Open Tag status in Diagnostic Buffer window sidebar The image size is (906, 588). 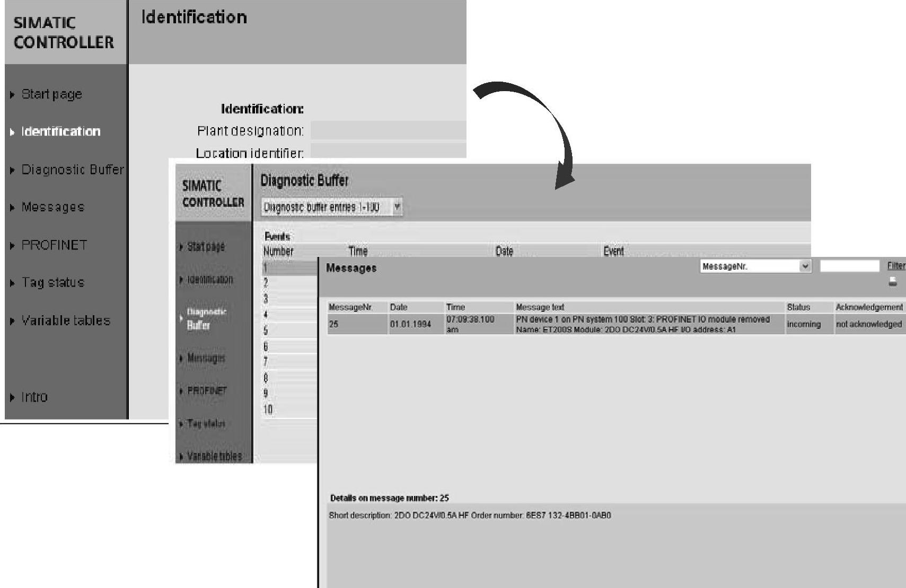(206, 424)
